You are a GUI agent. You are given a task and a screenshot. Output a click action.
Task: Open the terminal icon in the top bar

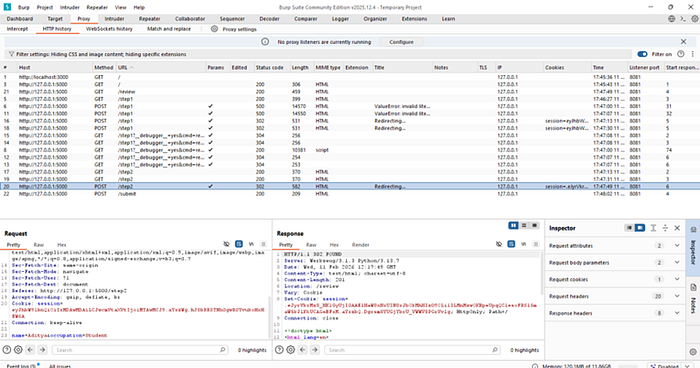click(683, 19)
